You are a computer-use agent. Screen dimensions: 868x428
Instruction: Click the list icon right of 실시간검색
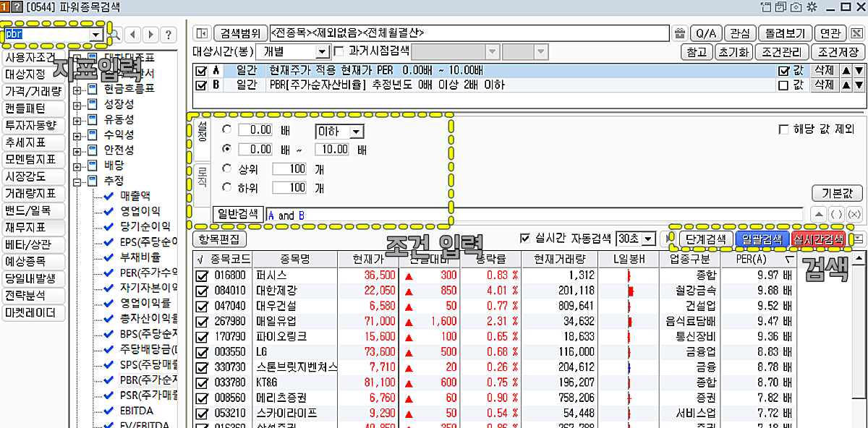tap(859, 239)
